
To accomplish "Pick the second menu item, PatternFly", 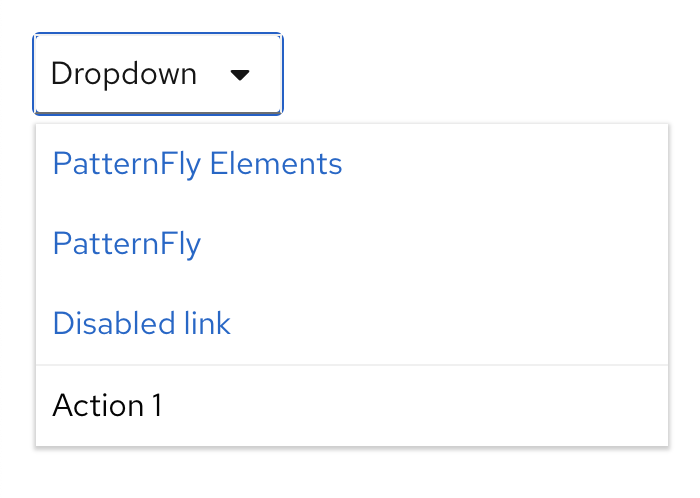I will 127,244.
